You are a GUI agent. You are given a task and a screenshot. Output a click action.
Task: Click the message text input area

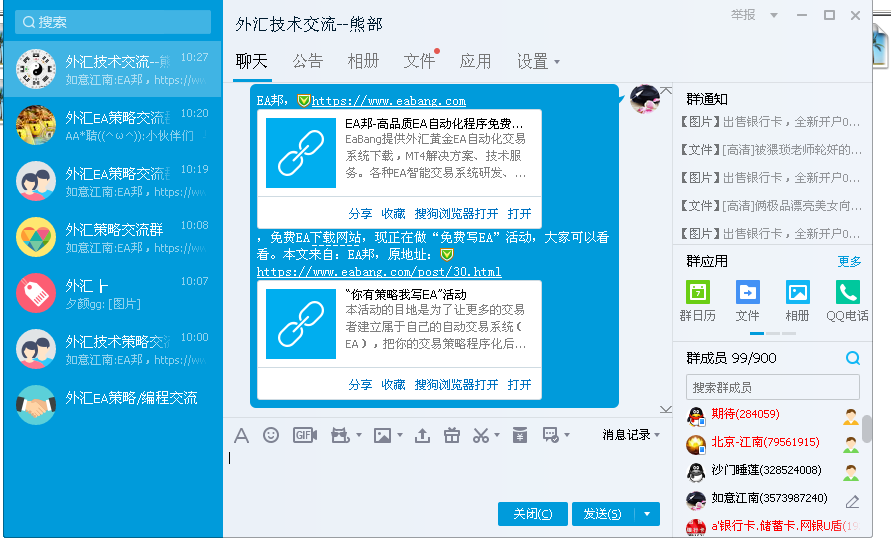pyautogui.click(x=446, y=473)
